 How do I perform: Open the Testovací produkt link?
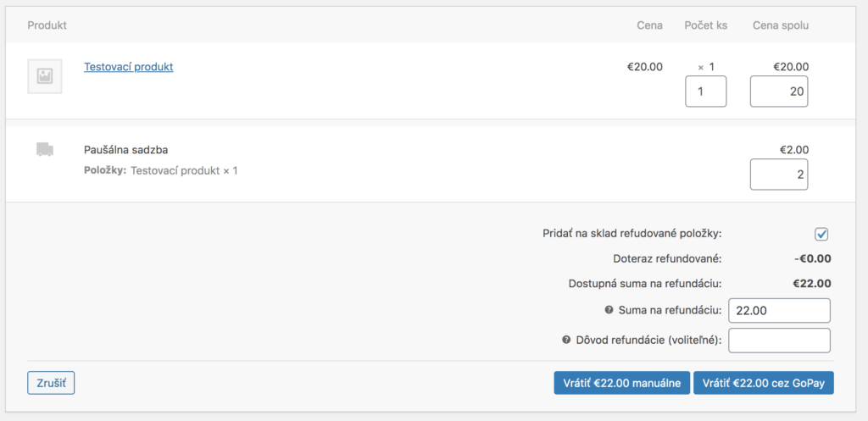tap(128, 66)
